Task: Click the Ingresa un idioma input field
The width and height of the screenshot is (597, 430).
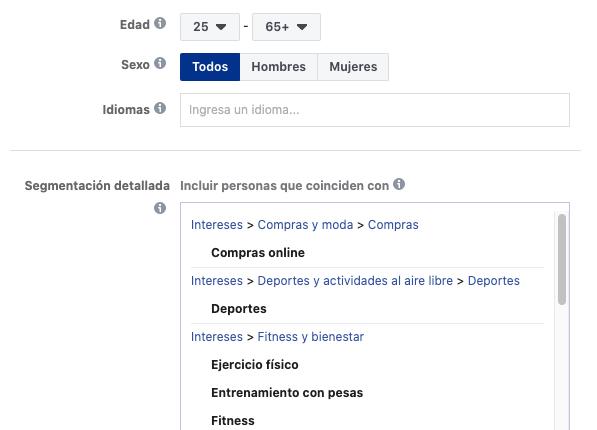Action: click(375, 110)
